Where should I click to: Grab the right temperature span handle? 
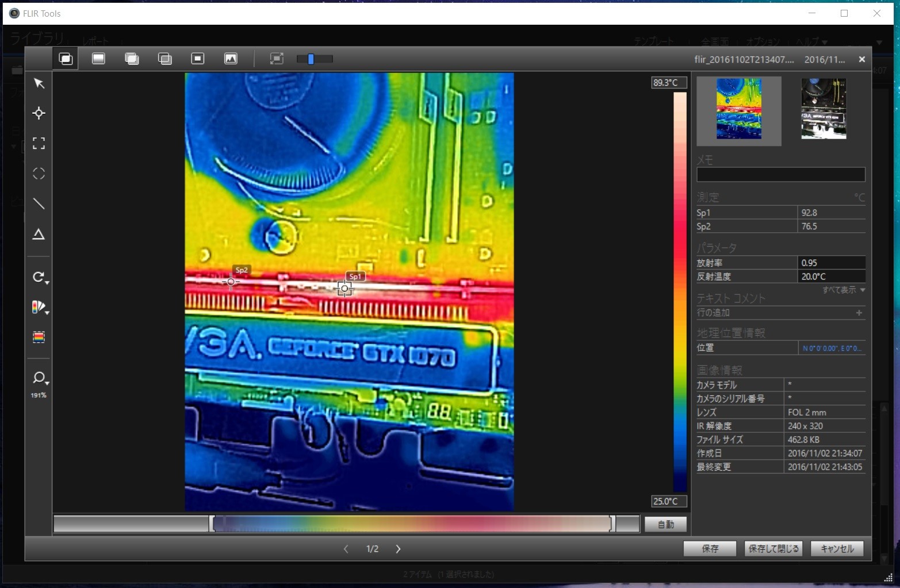(x=612, y=524)
